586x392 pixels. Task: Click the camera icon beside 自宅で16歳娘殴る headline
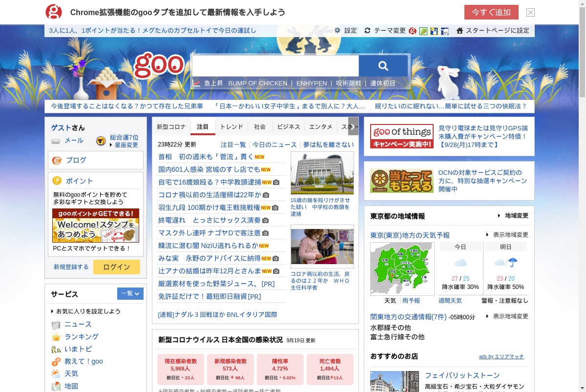point(276,182)
